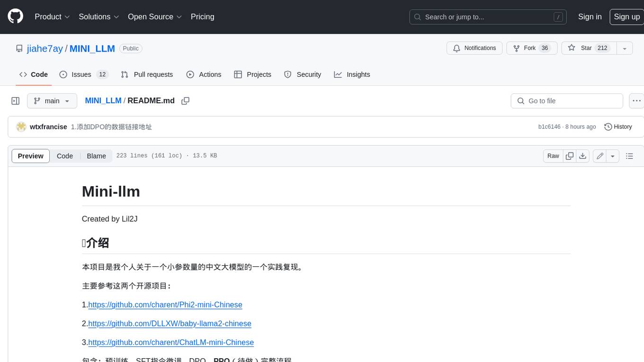Open the Phi2-mini-Chinese link
The width and height of the screenshot is (644, 362).
click(x=165, y=305)
